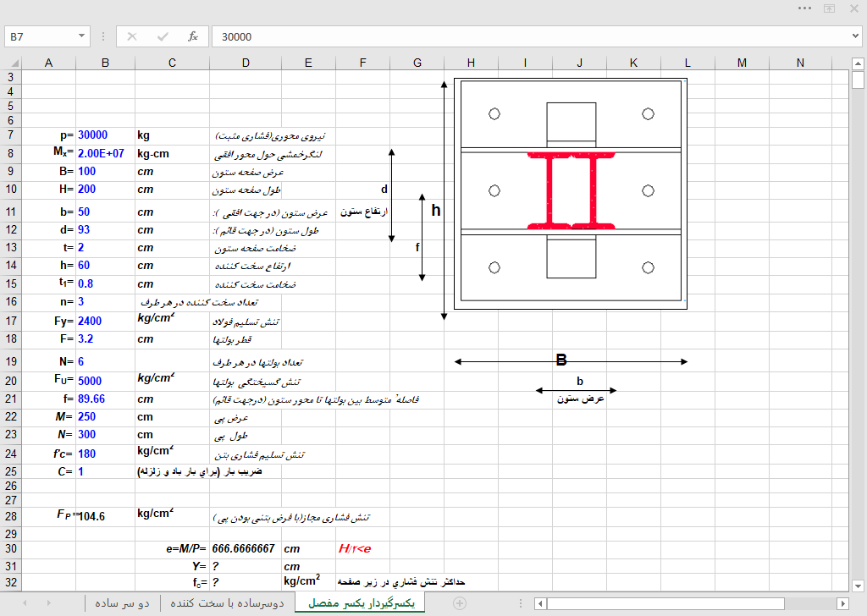
Task: Click vertical scrollbar down arrow
Action: [858, 586]
